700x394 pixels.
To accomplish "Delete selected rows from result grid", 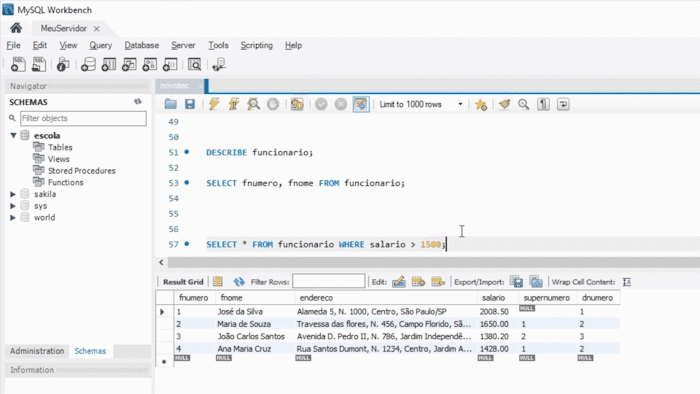I will pyautogui.click(x=438, y=282).
